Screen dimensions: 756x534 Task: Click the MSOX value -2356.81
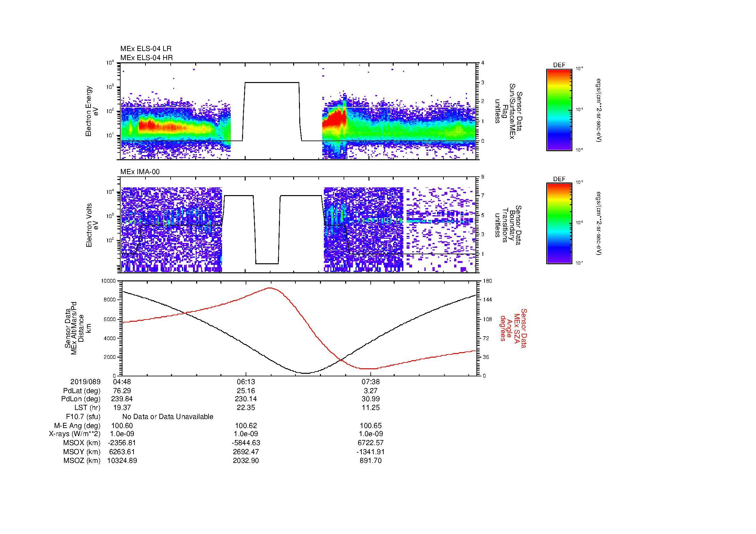tap(122, 443)
